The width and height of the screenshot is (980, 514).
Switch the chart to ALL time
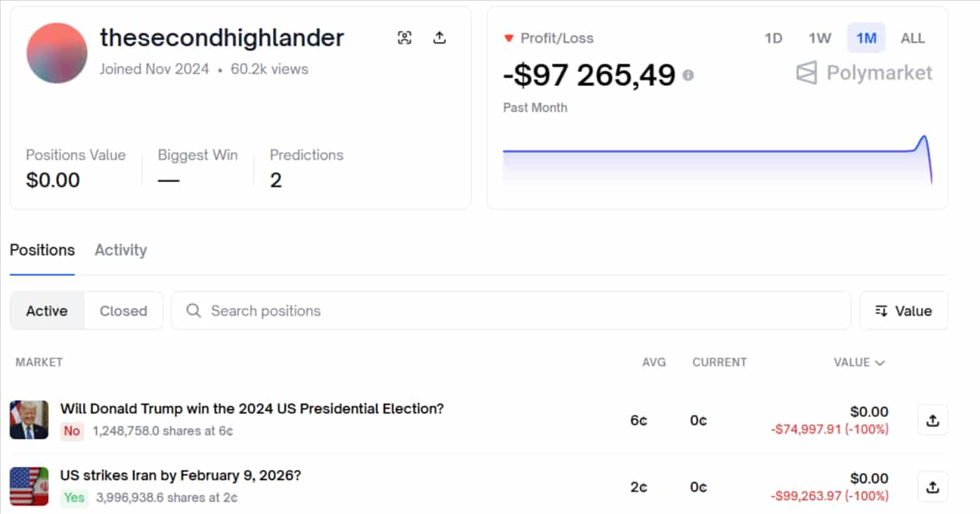coord(912,38)
